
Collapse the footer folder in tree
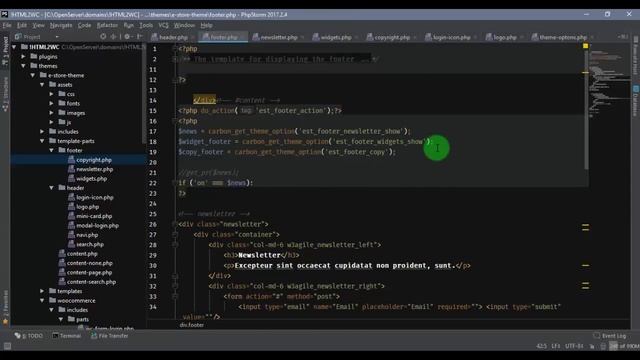point(52,151)
